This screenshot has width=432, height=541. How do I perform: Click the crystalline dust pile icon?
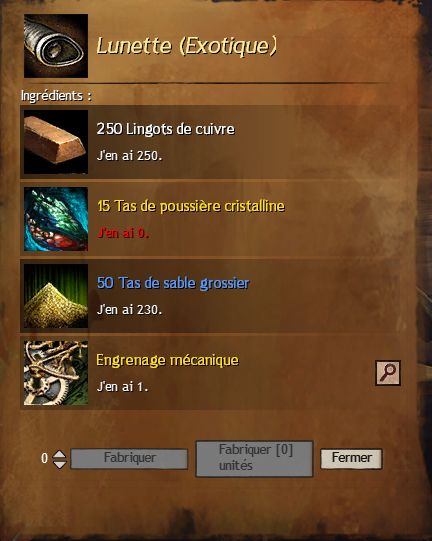56,219
